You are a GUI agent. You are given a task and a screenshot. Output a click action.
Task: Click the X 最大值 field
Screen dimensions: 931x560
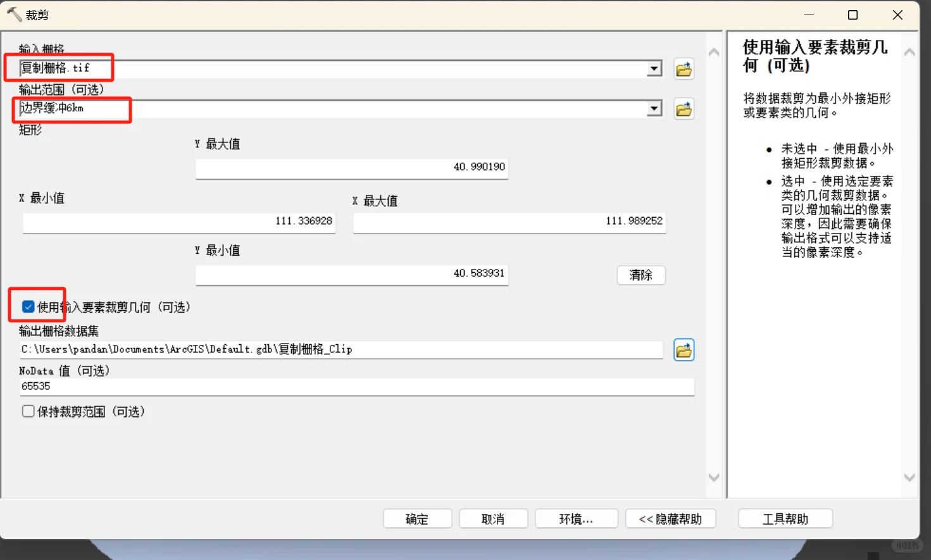[509, 222]
